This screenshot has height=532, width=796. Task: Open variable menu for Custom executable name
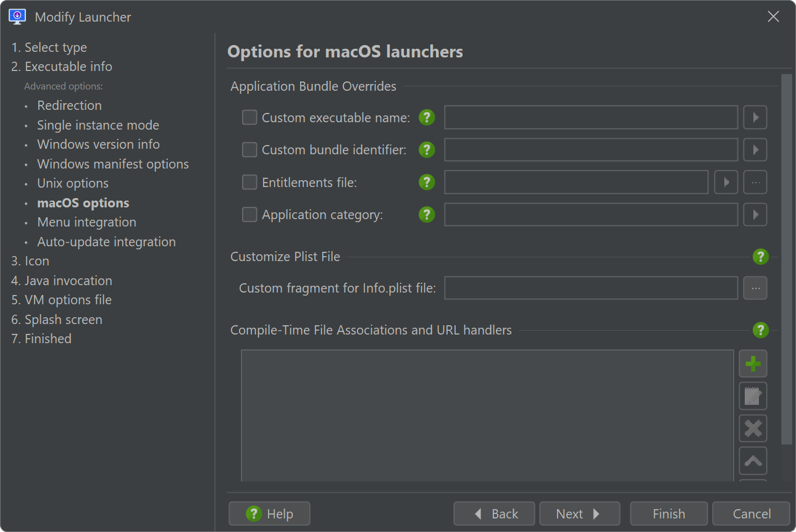[x=755, y=117]
